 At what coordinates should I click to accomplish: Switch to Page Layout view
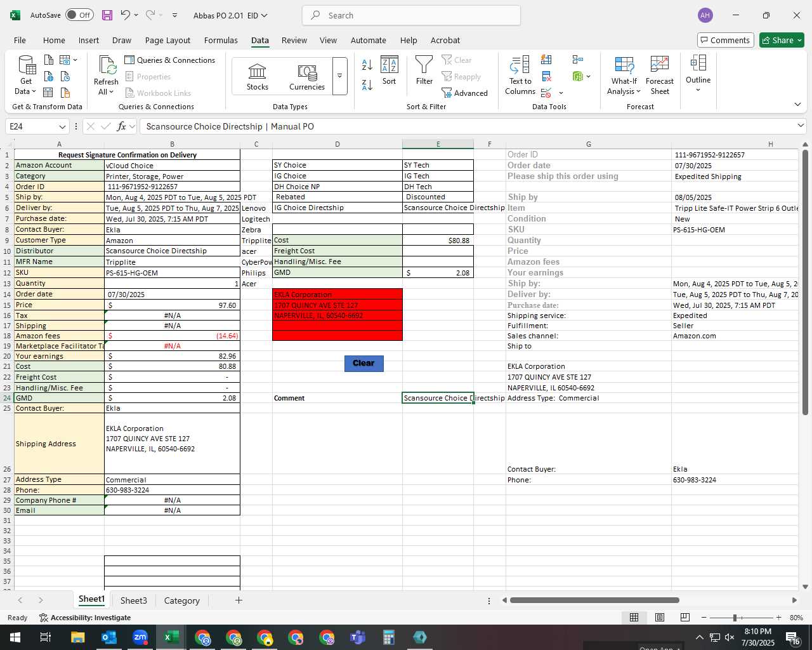coord(659,618)
